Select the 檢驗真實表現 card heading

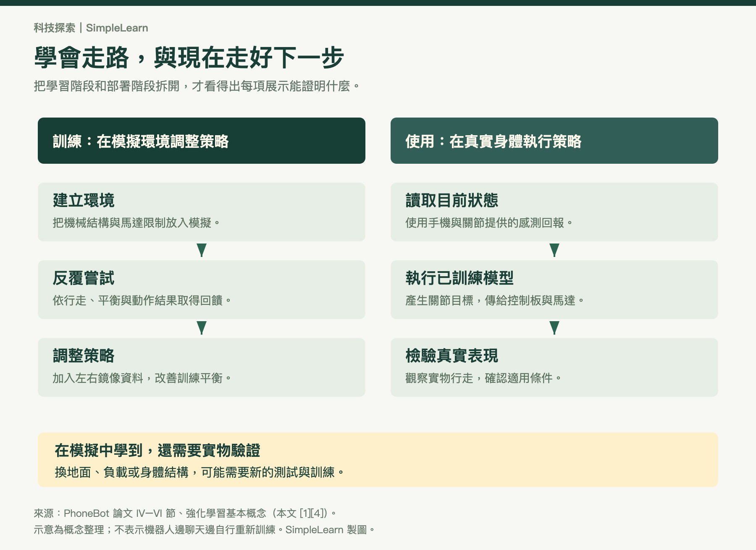452,356
